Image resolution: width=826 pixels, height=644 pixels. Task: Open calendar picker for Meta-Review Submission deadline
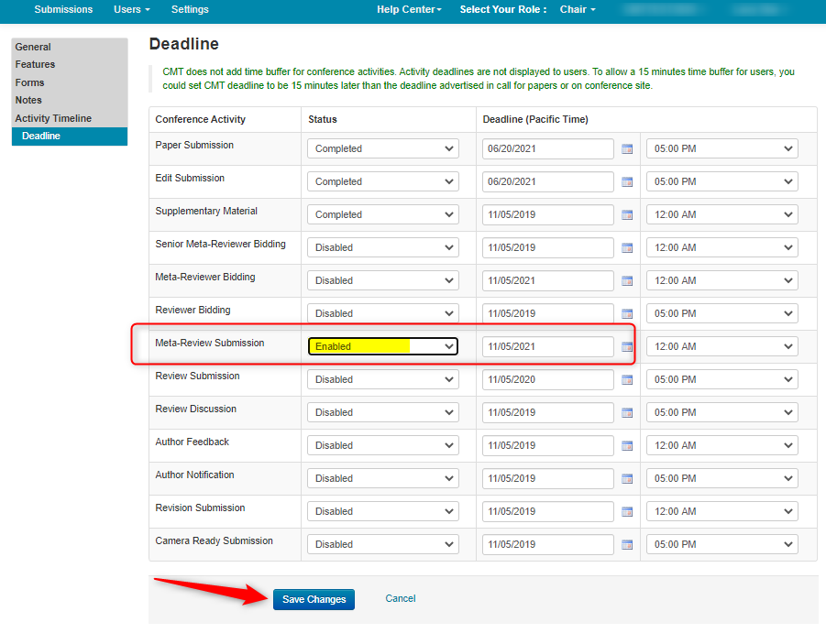click(x=627, y=347)
